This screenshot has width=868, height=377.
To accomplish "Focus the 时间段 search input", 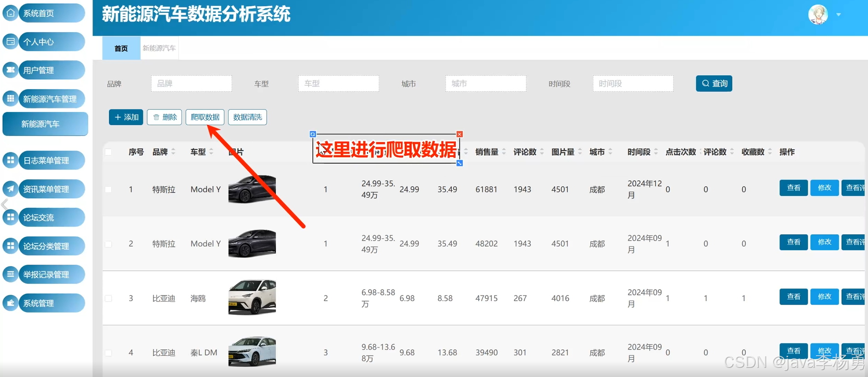I will pos(633,83).
